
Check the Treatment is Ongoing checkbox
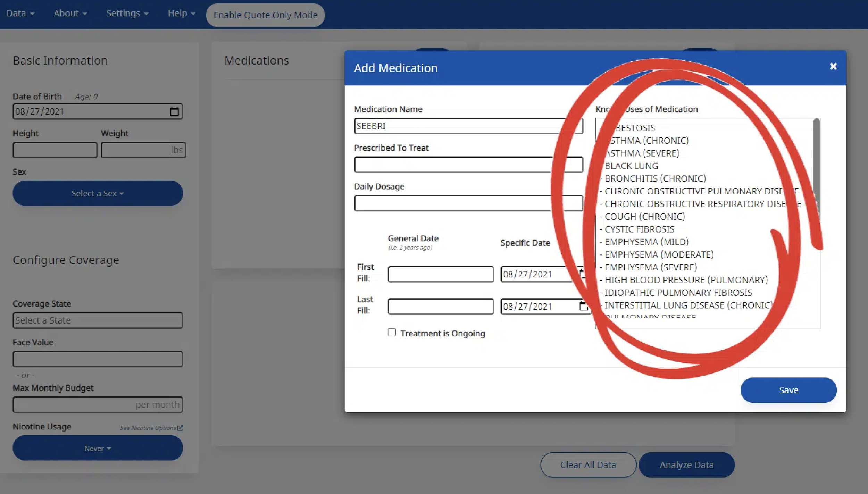pyautogui.click(x=392, y=333)
